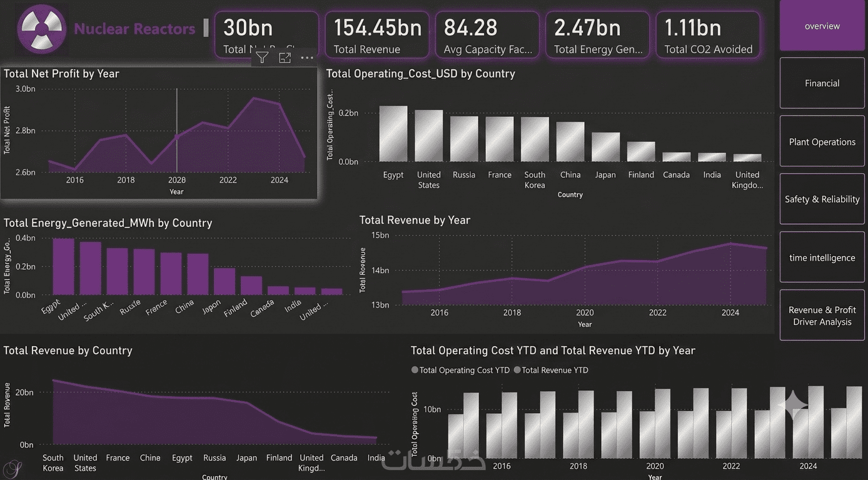Click the Total Revenue 154.45bn card

coord(377,35)
